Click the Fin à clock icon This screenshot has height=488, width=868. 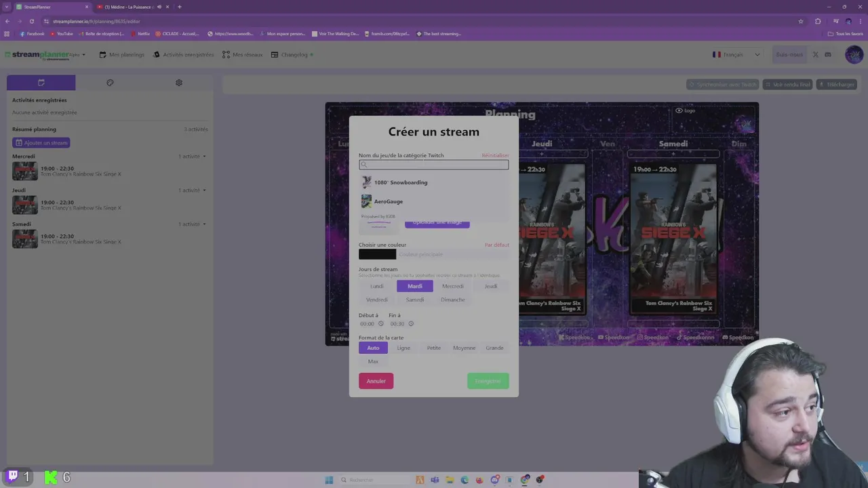[411, 324]
